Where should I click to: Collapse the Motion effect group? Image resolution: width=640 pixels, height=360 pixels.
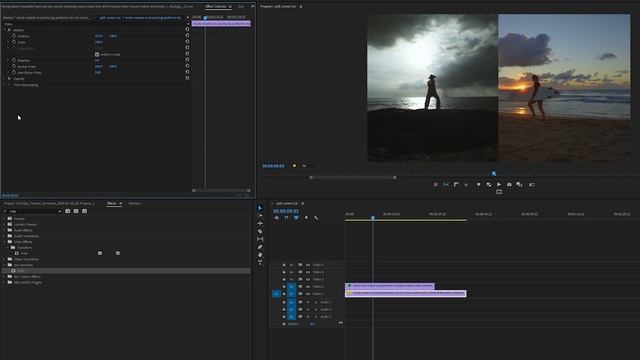(x=4, y=30)
